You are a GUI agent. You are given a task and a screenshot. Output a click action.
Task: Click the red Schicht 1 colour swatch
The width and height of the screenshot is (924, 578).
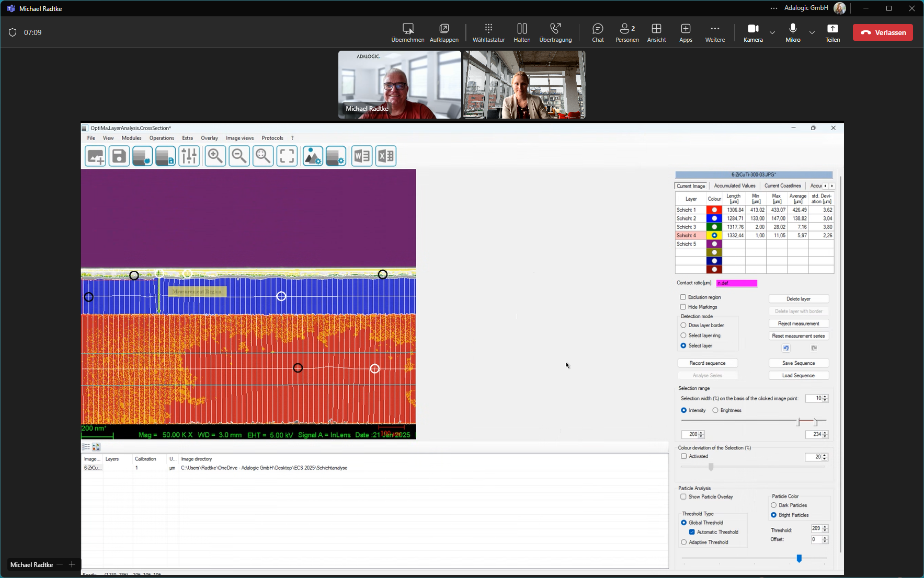(714, 210)
